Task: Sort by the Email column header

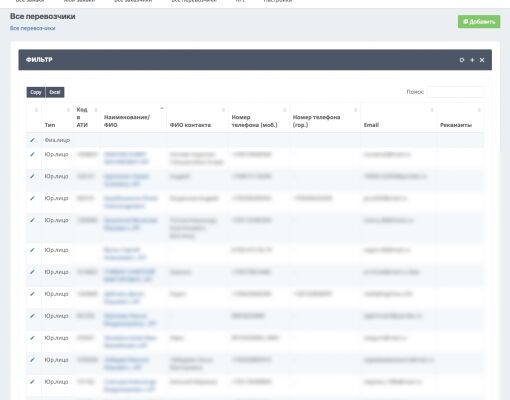Action: pyautogui.click(x=399, y=117)
